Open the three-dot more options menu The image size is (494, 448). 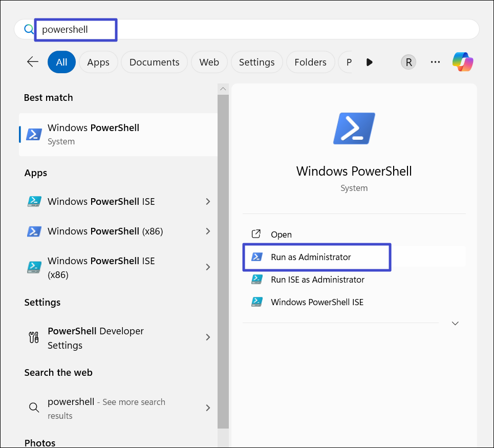pos(435,62)
